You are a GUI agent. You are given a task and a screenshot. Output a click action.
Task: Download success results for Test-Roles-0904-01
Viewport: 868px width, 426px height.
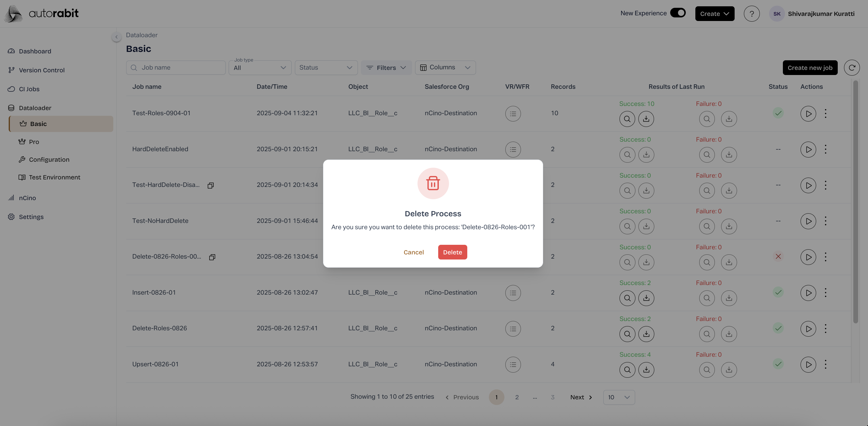coord(646,119)
